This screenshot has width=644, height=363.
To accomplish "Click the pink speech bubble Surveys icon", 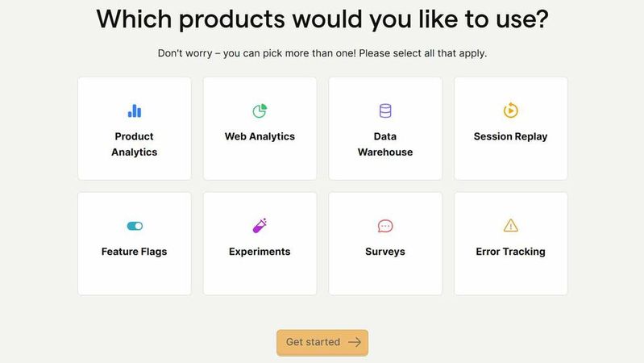I will [385, 226].
